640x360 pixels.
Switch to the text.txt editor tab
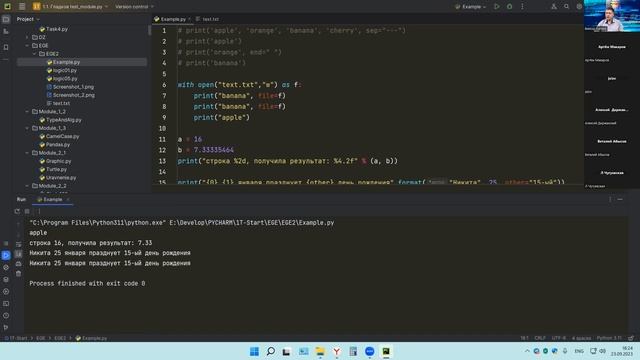(207, 19)
